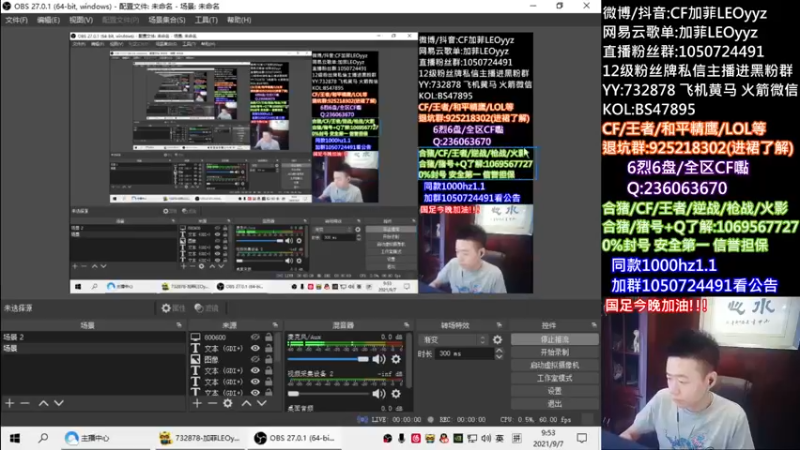Undock the 控件 panel via header icon
This screenshot has width=800, height=450.
pos(594,325)
